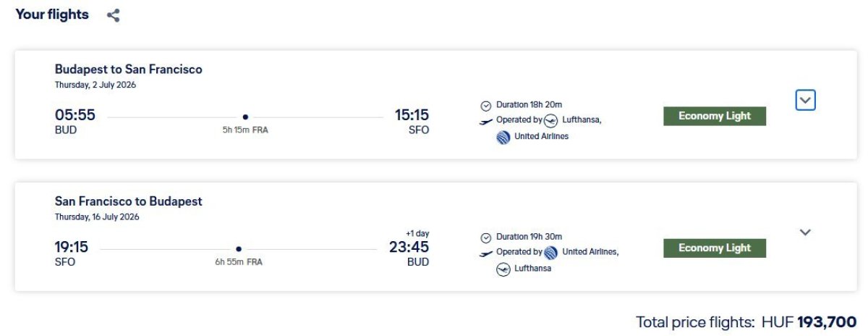Click the airplane icon on outbound flight

click(x=486, y=121)
